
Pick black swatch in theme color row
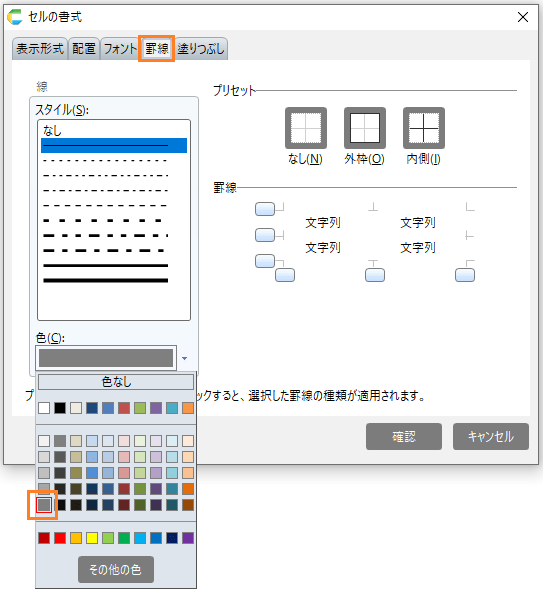point(60,408)
